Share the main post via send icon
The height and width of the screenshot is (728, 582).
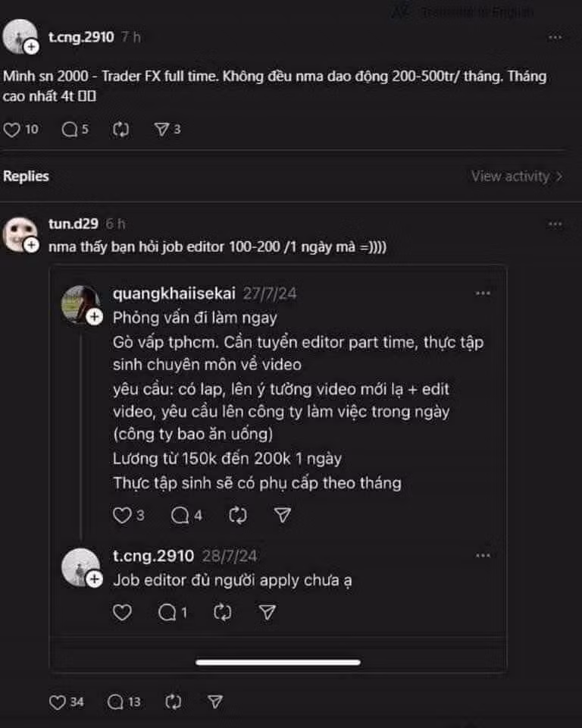pos(161,130)
